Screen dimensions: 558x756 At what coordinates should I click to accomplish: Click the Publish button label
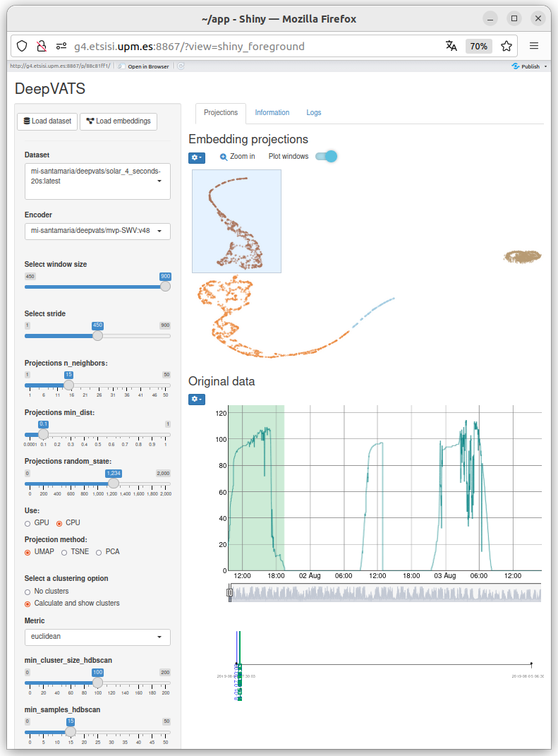tap(530, 66)
